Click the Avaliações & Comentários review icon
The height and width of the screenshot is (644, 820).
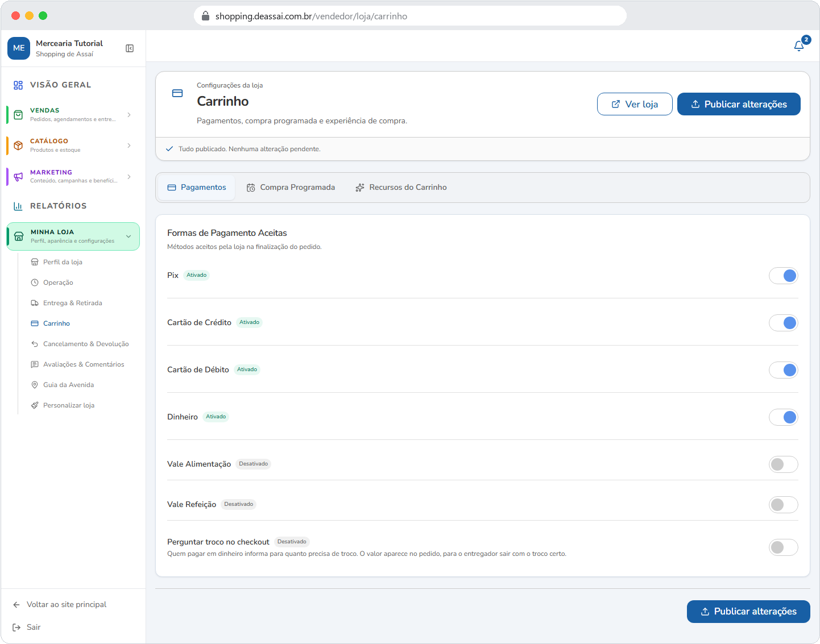(35, 364)
